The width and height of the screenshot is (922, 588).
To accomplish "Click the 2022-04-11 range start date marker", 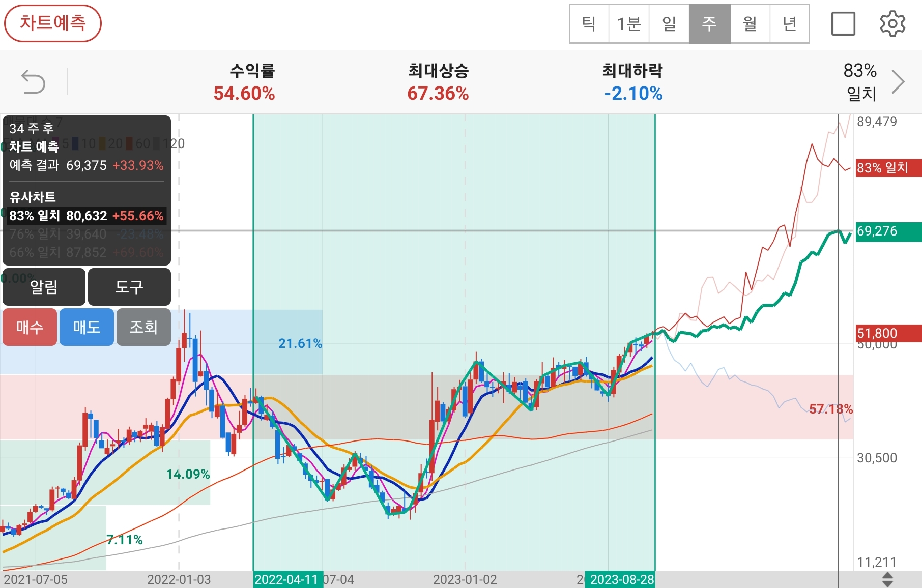I will [x=287, y=579].
